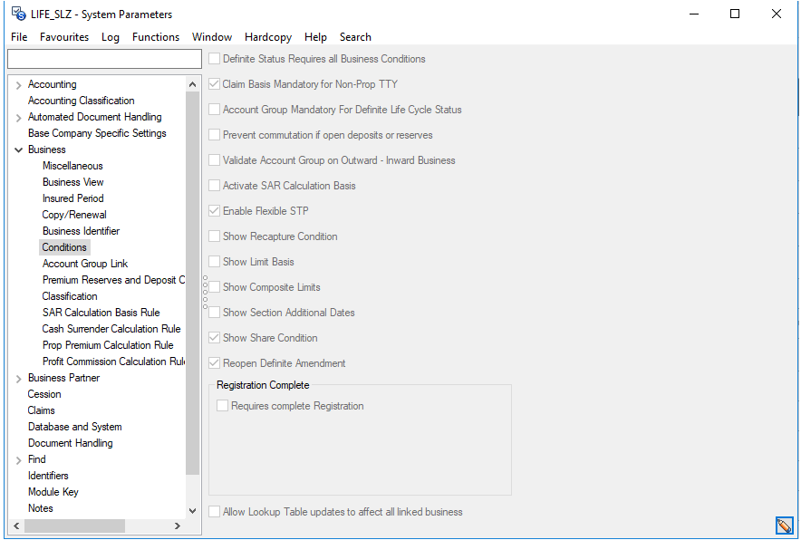Click the horizontal scroll right arrow in tree
Screen dimensions: 801x540
tap(179, 526)
